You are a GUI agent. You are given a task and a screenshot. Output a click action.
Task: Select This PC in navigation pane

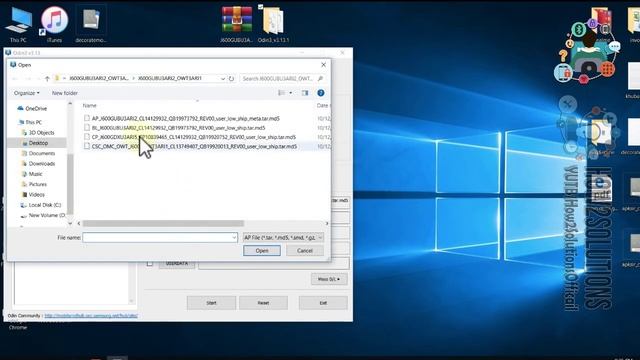pos(30,122)
